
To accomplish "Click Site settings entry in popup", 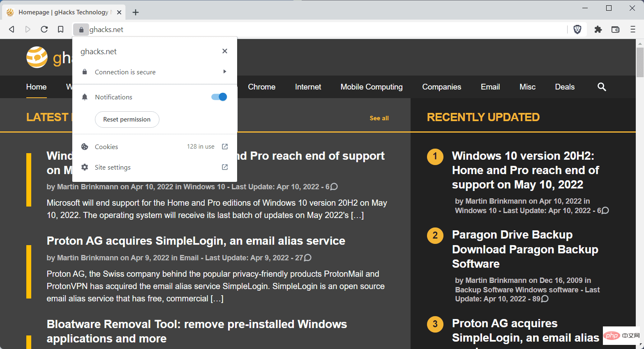I will (x=155, y=167).
